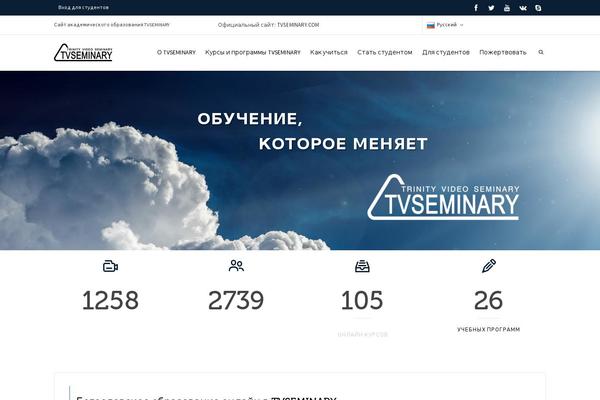Open the VK social icon

(x=523, y=8)
